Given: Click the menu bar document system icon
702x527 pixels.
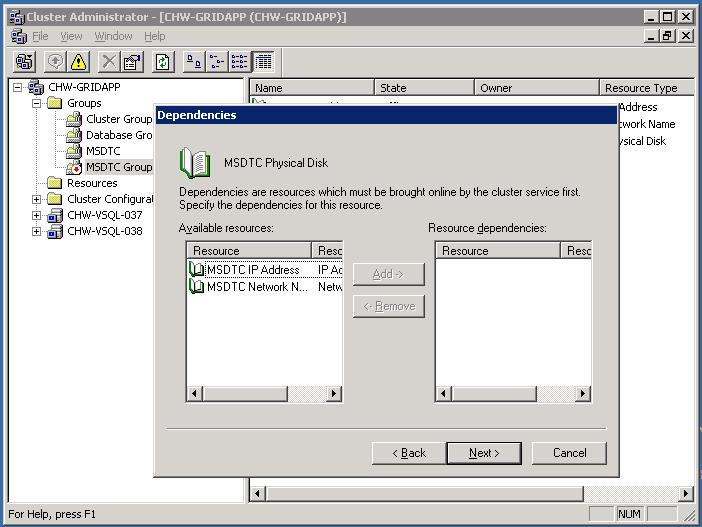Looking at the screenshot, I should 19,36.
